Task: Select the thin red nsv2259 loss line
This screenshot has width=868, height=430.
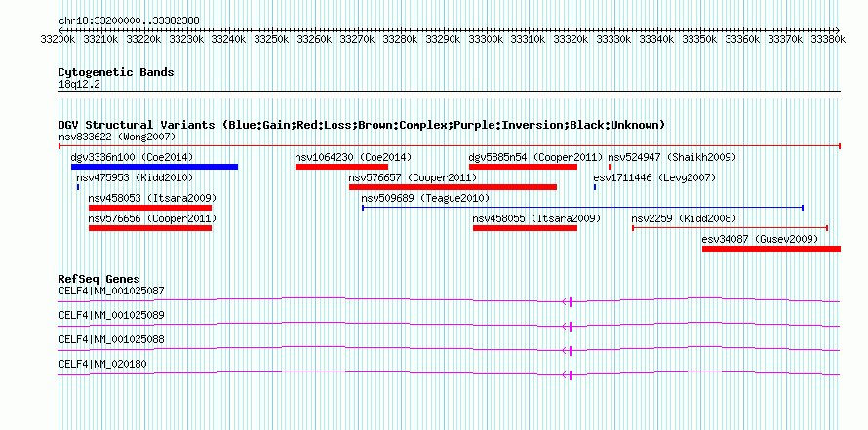Action: click(730, 228)
